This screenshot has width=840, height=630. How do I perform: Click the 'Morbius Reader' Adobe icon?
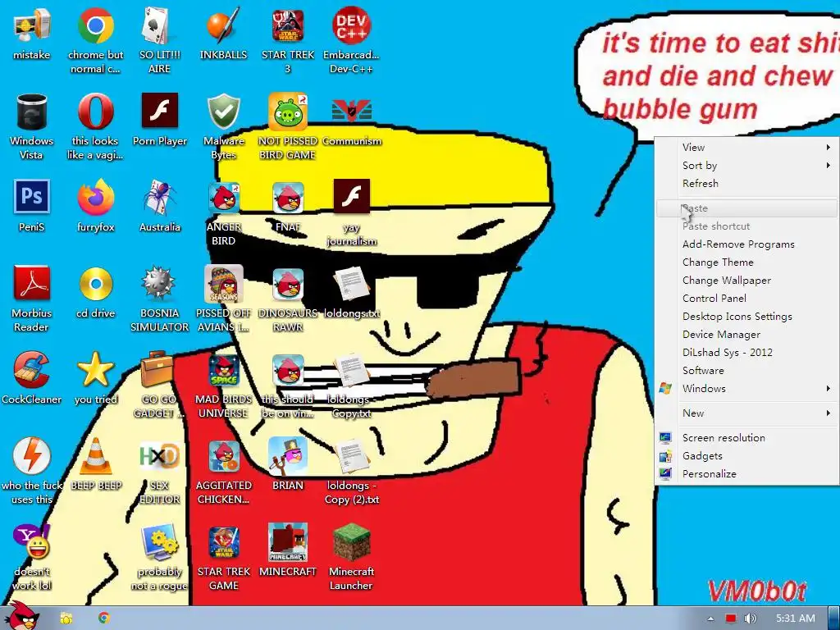pyautogui.click(x=32, y=299)
